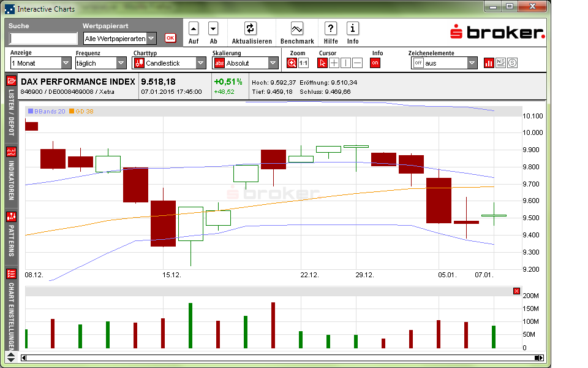
Task: Select the arrow pointer cursor mode
Action: (x=322, y=63)
